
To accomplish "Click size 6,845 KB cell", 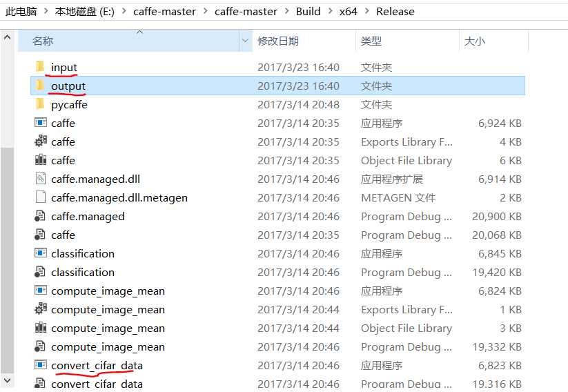I will click(x=500, y=253).
